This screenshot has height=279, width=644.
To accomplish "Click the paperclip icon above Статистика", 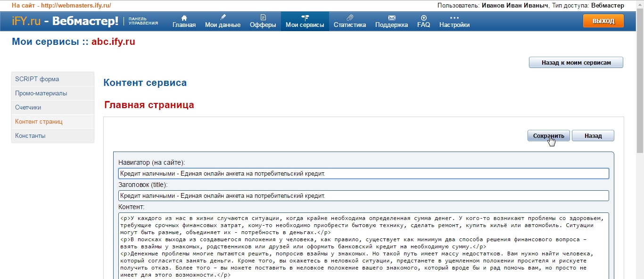I will point(349,17).
